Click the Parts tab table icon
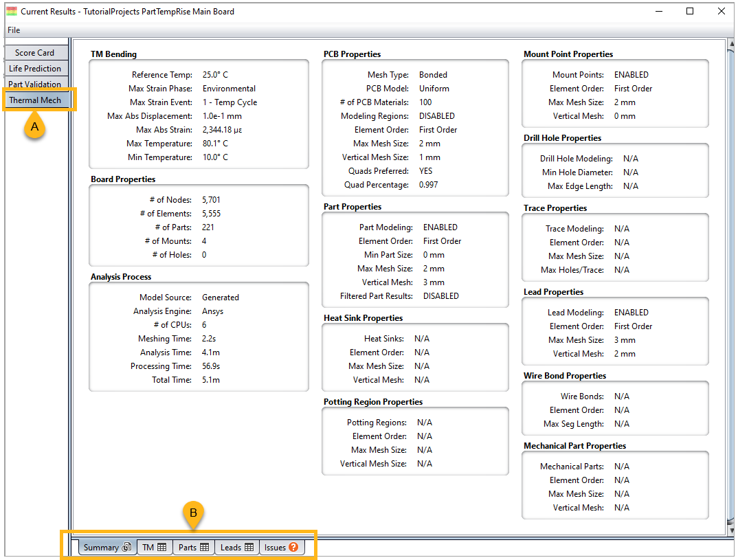The image size is (738, 560). (x=204, y=548)
